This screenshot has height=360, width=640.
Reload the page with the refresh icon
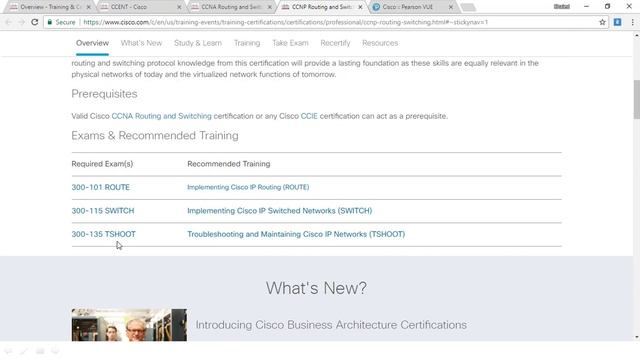(35, 22)
